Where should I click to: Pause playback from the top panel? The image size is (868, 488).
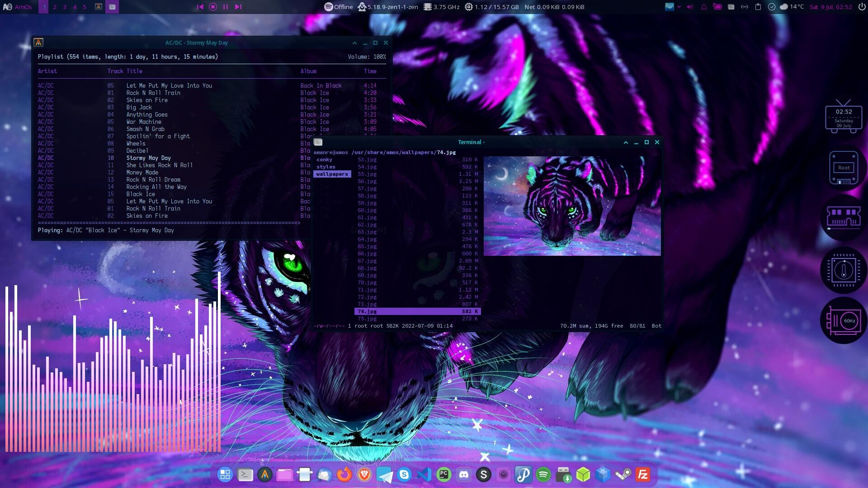226,7
